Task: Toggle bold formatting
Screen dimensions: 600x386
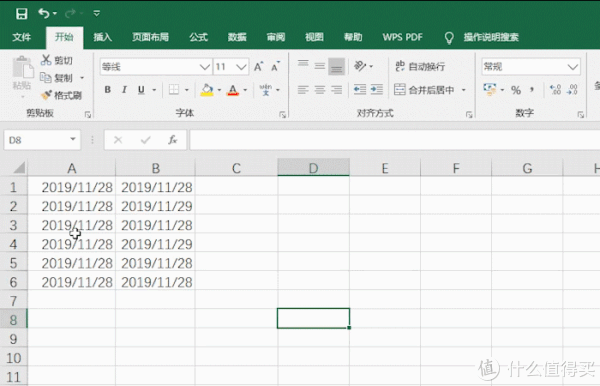Action: (x=108, y=90)
